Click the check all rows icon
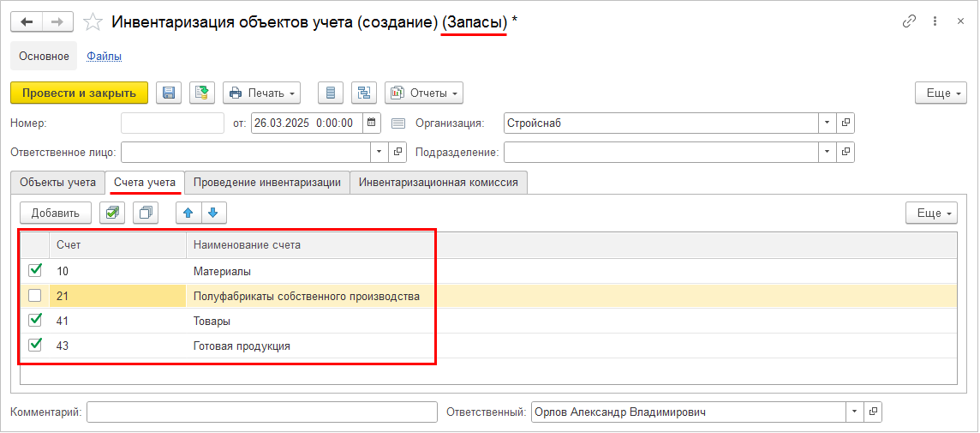Viewport: 980px width, 433px height. [112, 213]
